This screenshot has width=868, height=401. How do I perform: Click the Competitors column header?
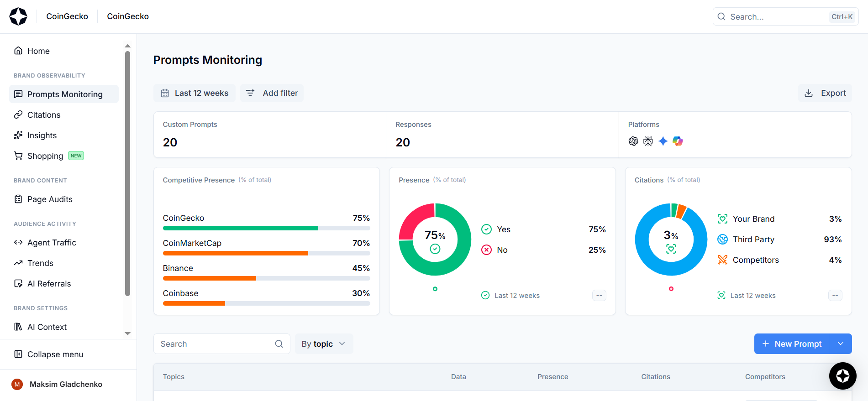coord(765,377)
